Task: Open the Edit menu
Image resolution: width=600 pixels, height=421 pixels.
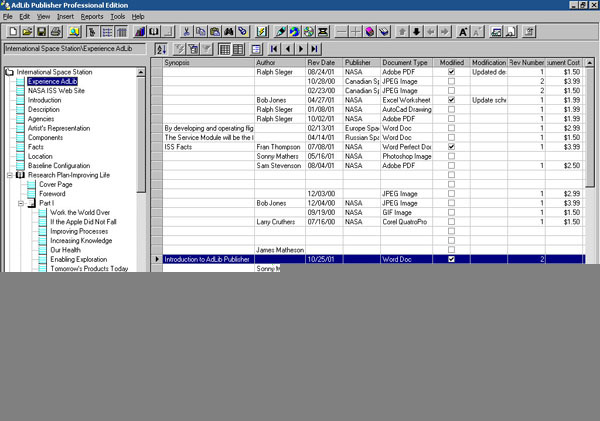Action: tap(24, 16)
